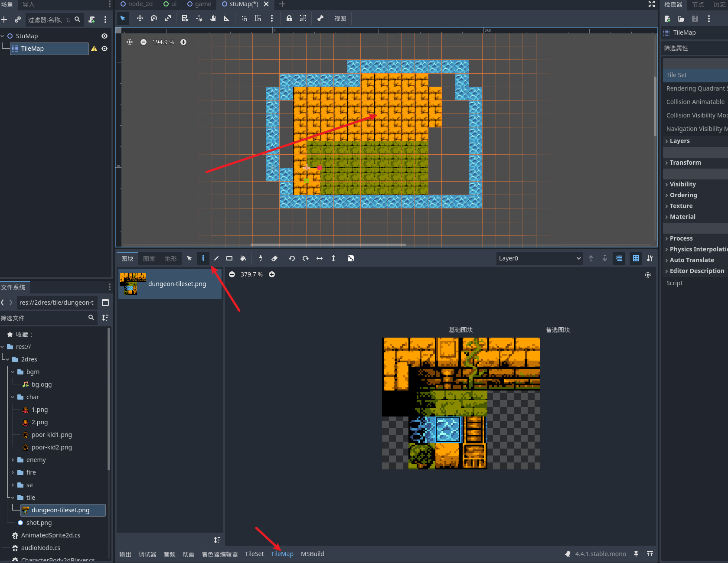
Task: Zoom in tile atlas view
Action: point(272,274)
